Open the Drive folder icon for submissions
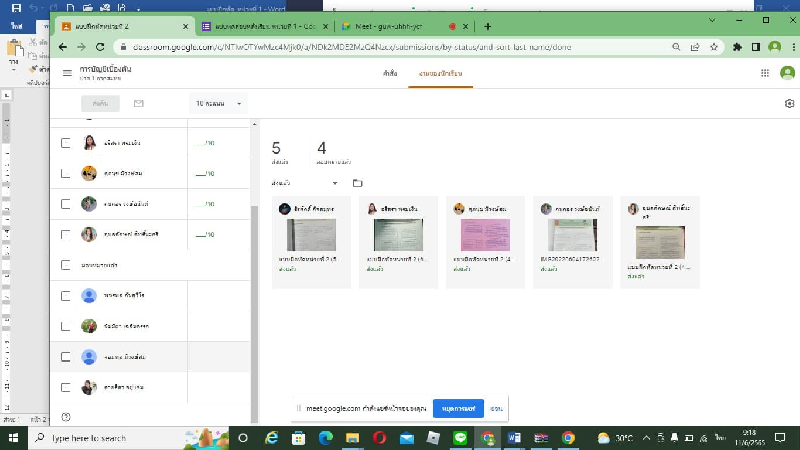Image resolution: width=800 pixels, height=450 pixels. (x=358, y=183)
